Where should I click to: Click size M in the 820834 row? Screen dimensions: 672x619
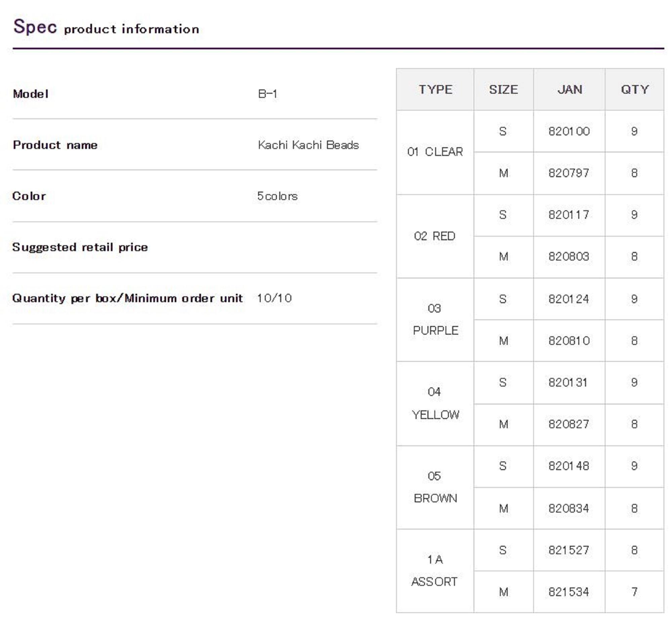click(504, 508)
